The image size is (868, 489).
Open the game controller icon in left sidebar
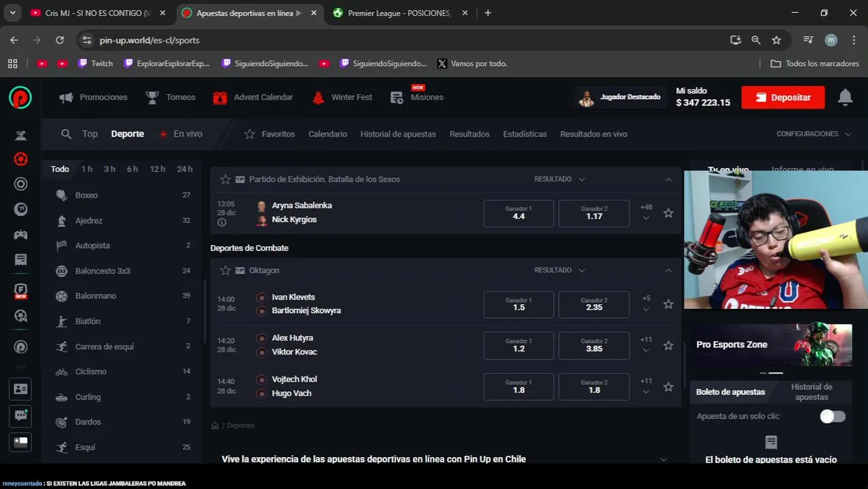pyautogui.click(x=21, y=234)
